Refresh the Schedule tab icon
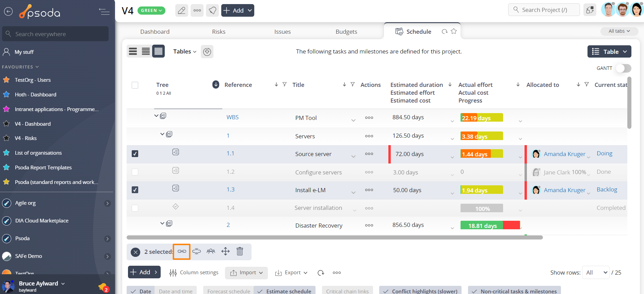Screen dimensions: 644x294 [445, 31]
